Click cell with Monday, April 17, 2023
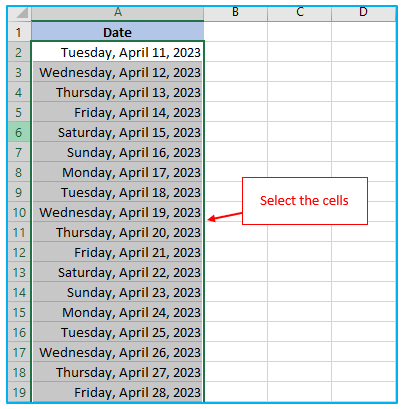 [118, 172]
